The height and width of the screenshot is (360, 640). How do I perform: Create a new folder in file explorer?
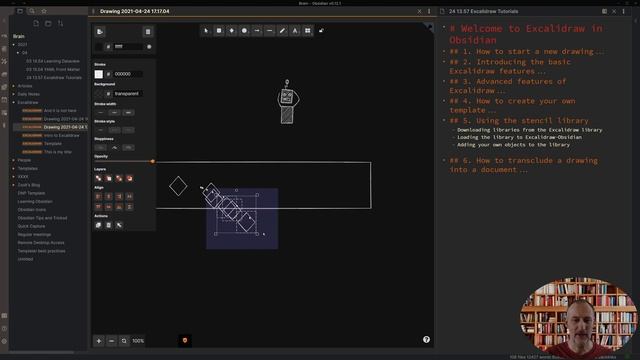click(48, 24)
